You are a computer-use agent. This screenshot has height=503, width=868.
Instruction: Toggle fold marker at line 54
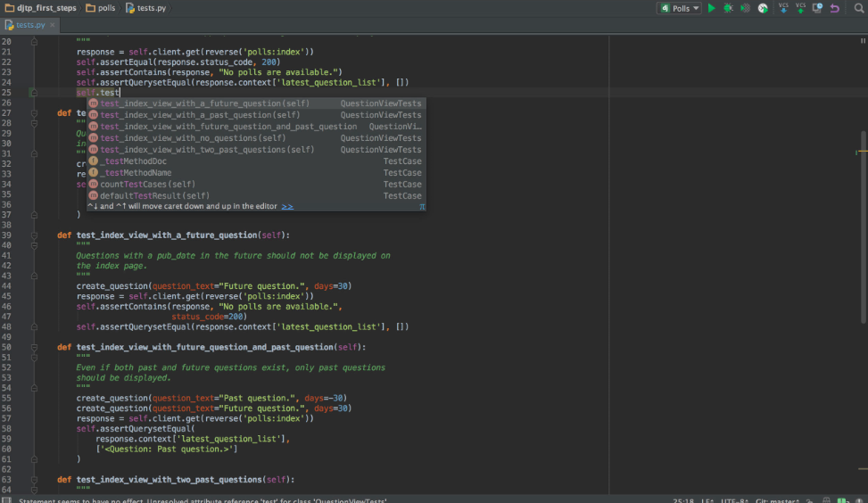(x=34, y=388)
